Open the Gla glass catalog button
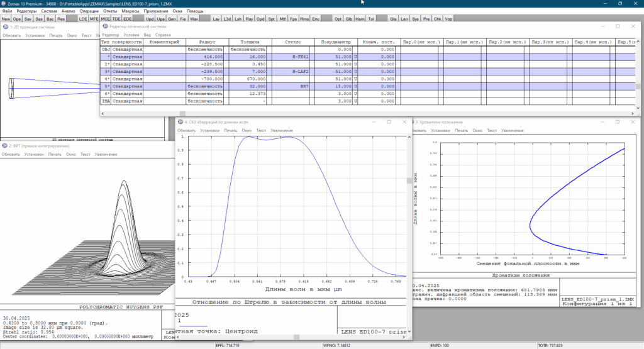This screenshot has height=349, width=644. click(x=394, y=19)
